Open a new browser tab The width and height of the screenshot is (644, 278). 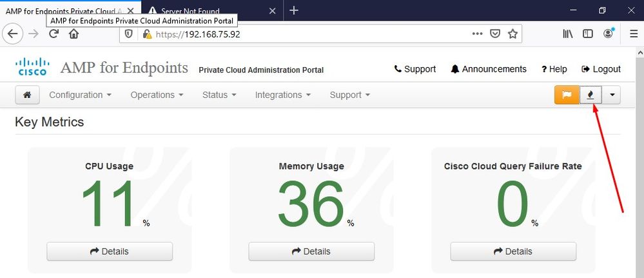coord(294,11)
